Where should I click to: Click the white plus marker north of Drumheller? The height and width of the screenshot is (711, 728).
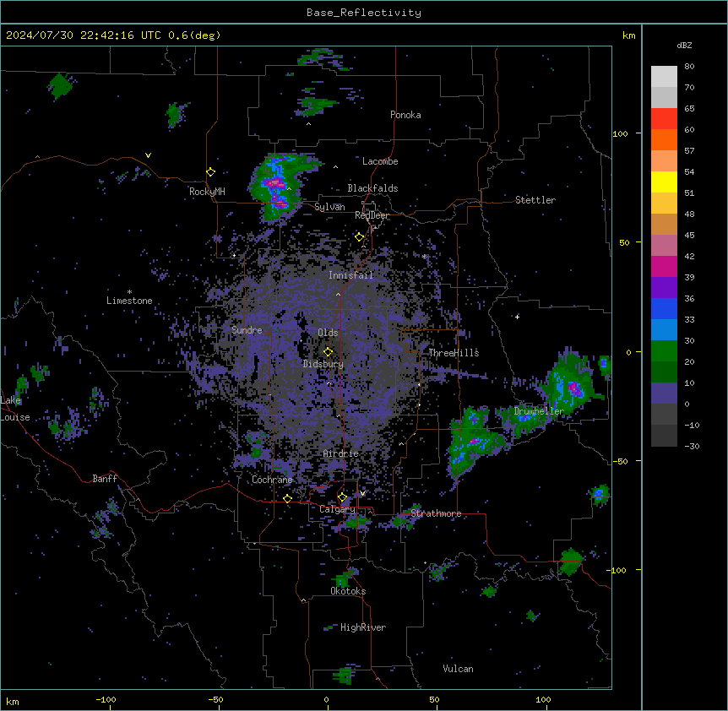click(x=517, y=317)
